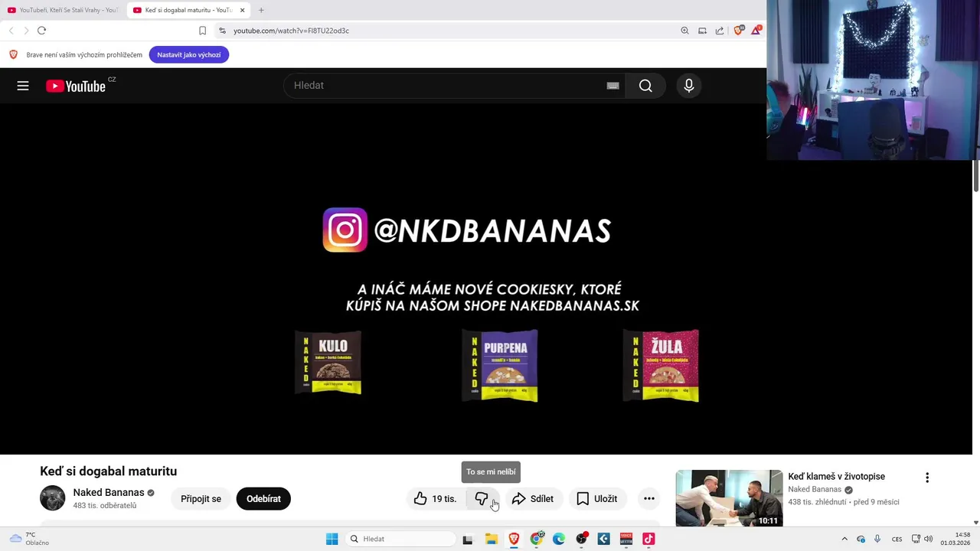
Task: Open the pink music note app on taskbar
Action: (648, 539)
